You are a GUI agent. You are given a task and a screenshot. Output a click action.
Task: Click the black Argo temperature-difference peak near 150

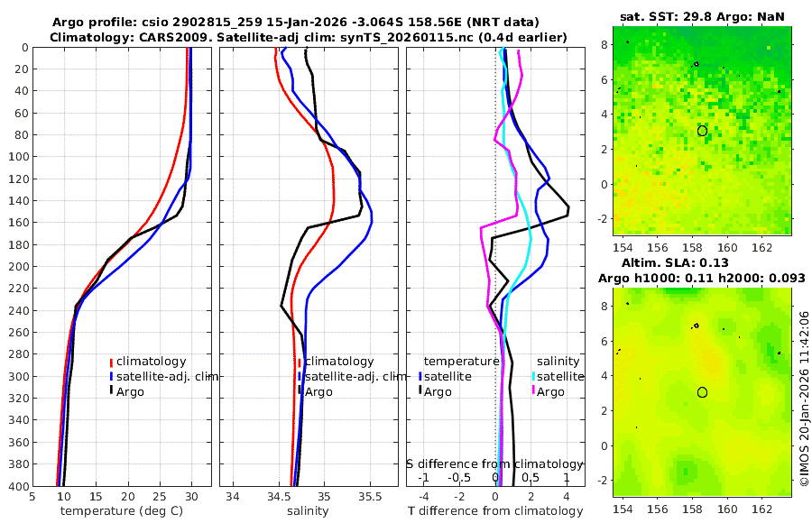(568, 210)
